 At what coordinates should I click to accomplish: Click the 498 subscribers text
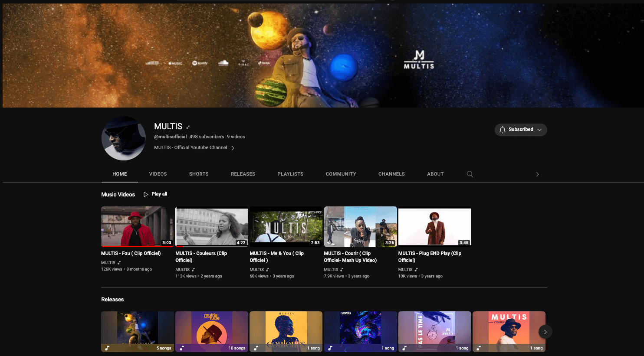[207, 137]
